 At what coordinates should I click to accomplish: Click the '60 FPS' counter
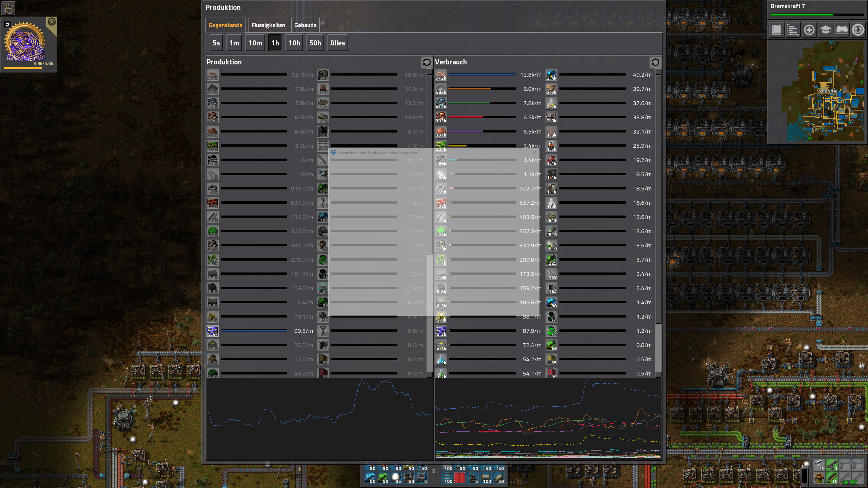849,482
